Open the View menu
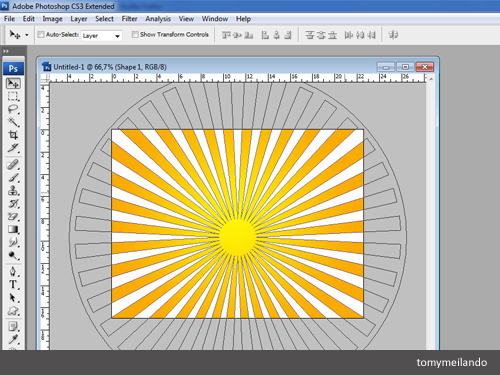 coord(186,19)
